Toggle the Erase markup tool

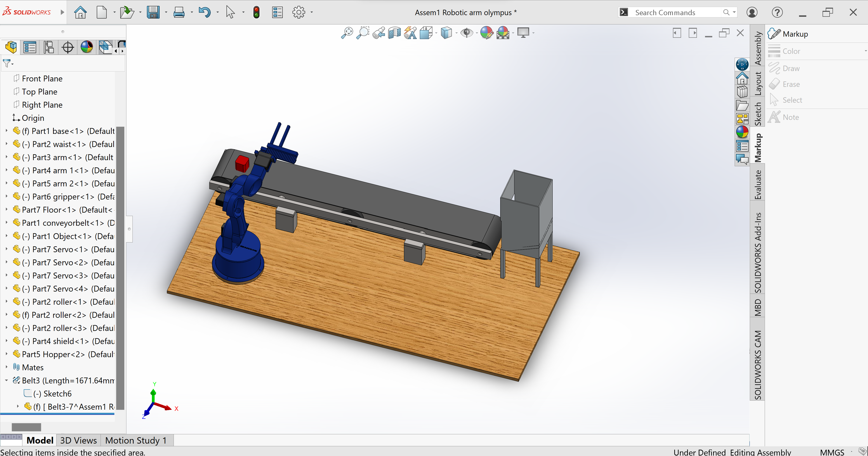point(790,84)
